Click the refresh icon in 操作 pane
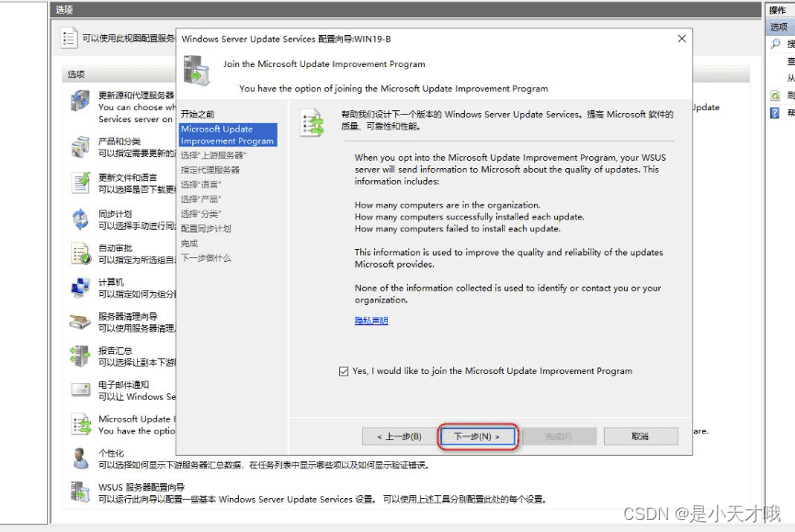795x532 pixels. click(775, 96)
